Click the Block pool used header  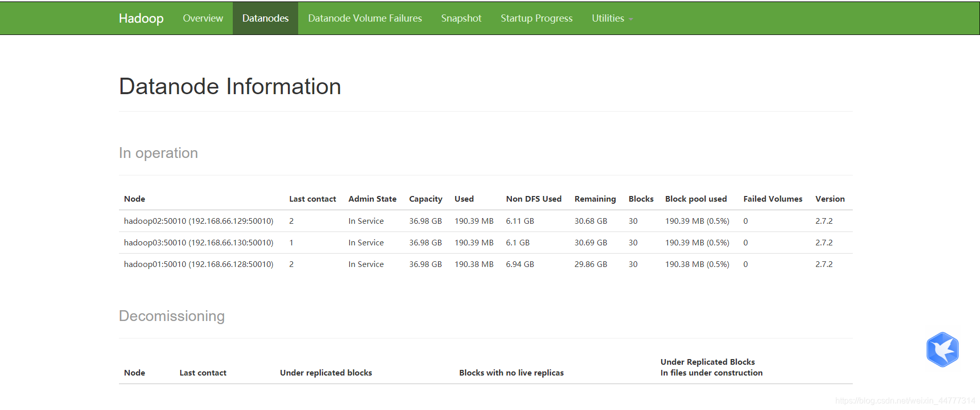(x=696, y=199)
